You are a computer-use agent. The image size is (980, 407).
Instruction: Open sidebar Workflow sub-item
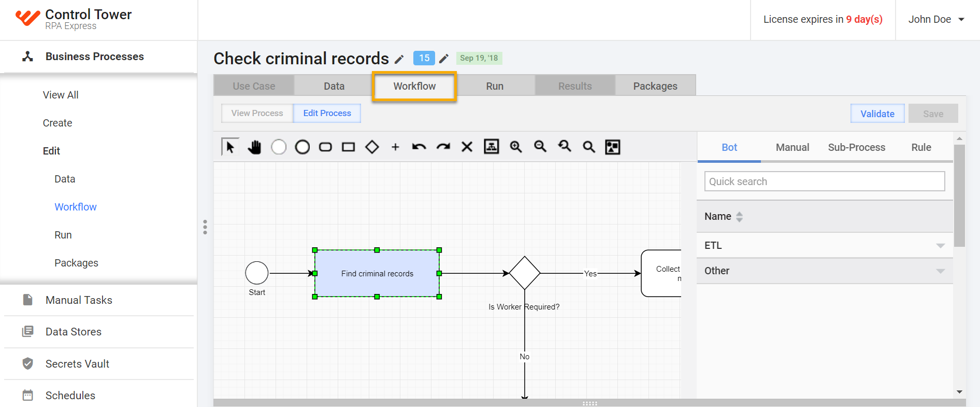click(76, 207)
